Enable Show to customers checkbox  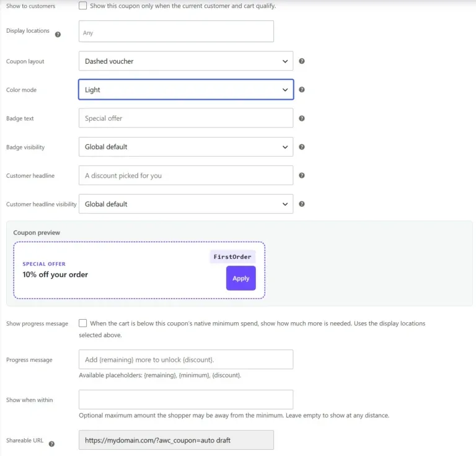point(82,6)
